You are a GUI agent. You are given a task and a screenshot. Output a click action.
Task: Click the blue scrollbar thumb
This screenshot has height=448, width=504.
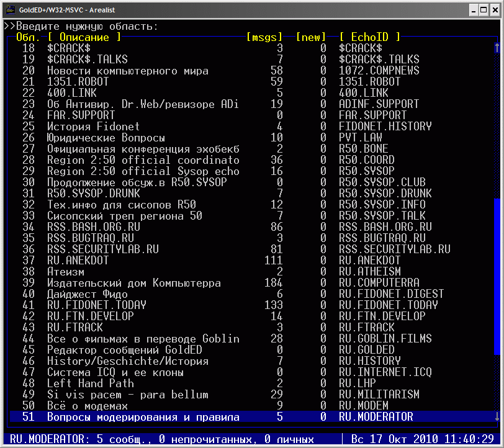click(x=497, y=277)
